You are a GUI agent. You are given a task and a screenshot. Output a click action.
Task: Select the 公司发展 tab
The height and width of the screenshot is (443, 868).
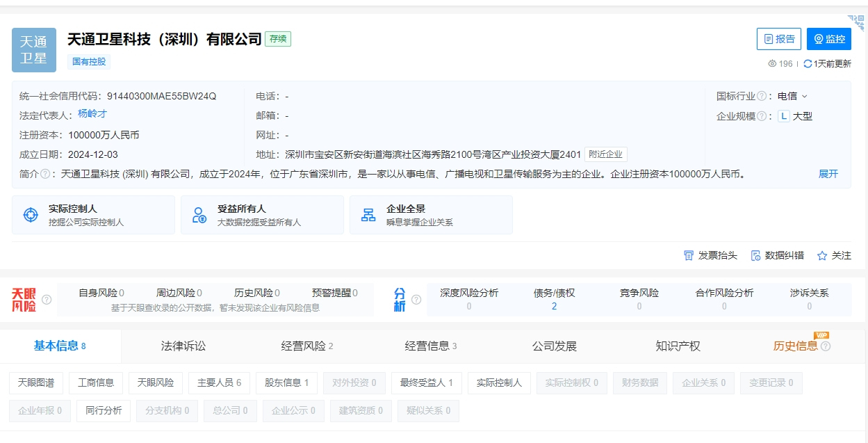[x=555, y=346]
